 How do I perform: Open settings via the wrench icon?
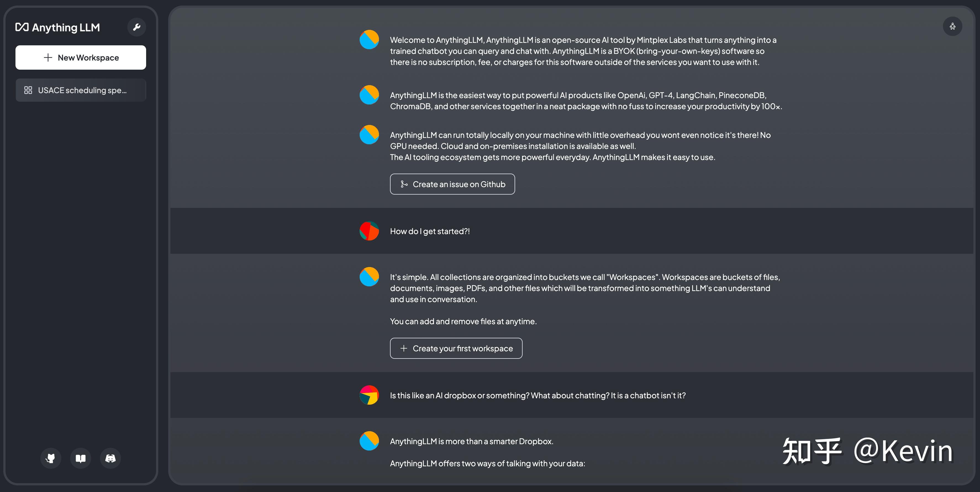point(136,27)
